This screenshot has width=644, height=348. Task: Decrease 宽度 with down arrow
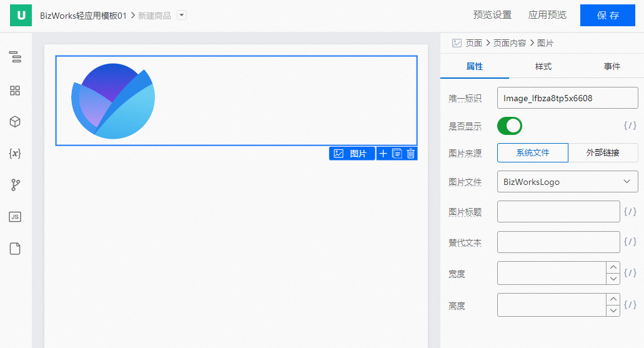613,279
